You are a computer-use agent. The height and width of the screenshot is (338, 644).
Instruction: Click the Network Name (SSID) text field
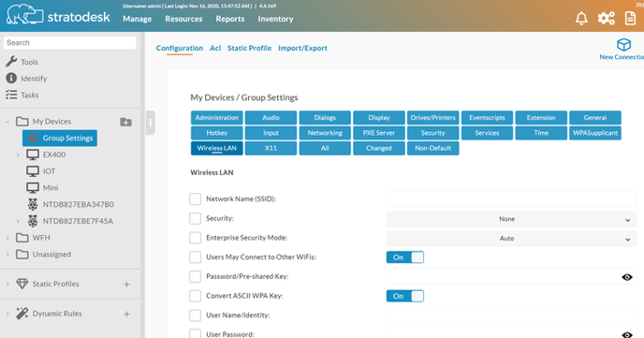pos(511,199)
